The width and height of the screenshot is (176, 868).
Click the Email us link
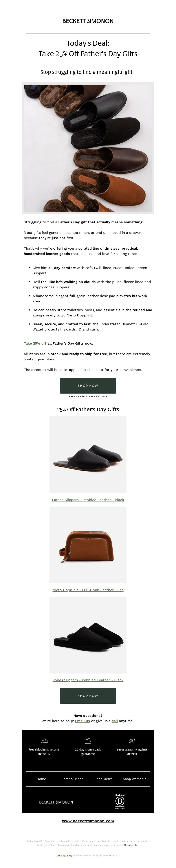tap(82, 721)
